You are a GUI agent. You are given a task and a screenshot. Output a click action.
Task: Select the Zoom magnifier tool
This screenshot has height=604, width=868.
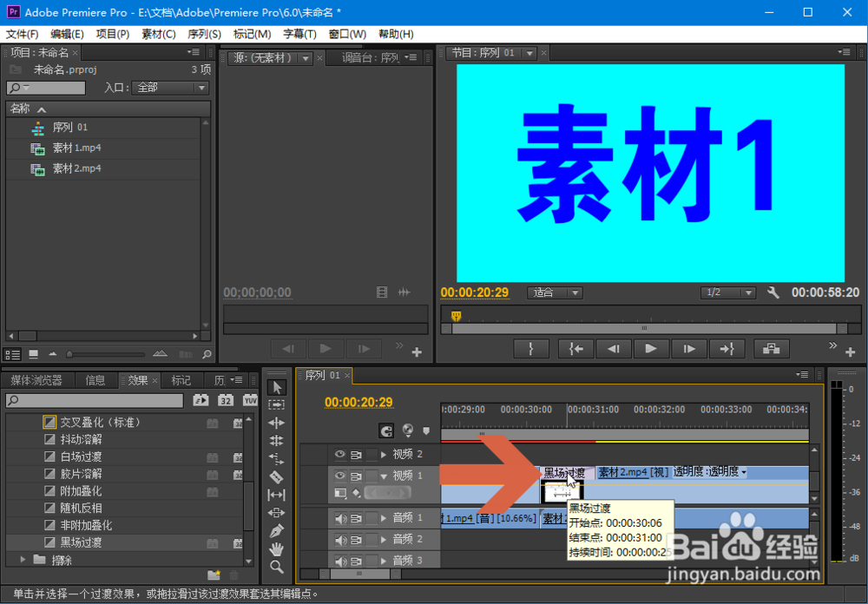(277, 567)
